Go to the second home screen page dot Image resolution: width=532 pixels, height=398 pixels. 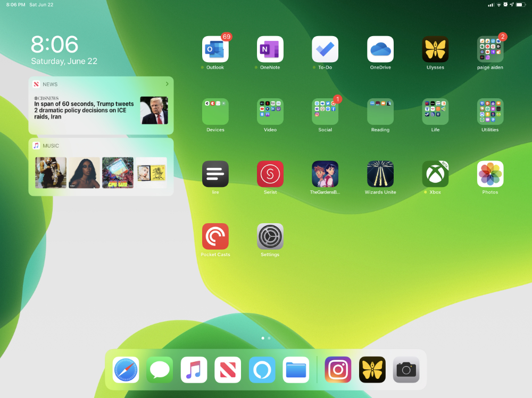(x=269, y=338)
